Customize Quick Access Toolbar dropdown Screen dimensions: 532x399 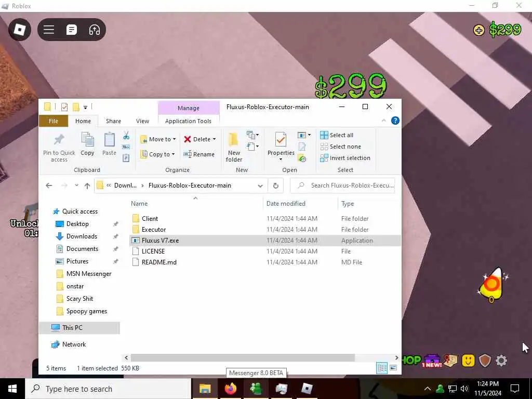(86, 107)
